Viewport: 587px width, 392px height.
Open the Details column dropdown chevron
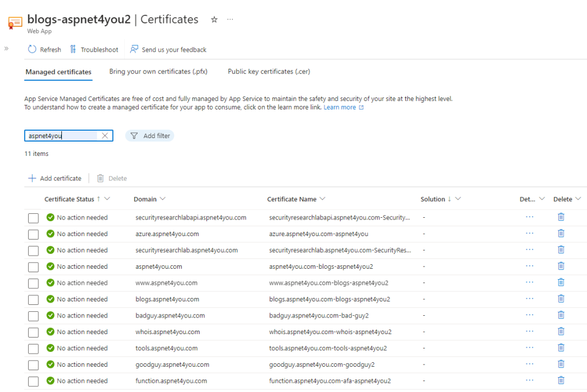542,199
